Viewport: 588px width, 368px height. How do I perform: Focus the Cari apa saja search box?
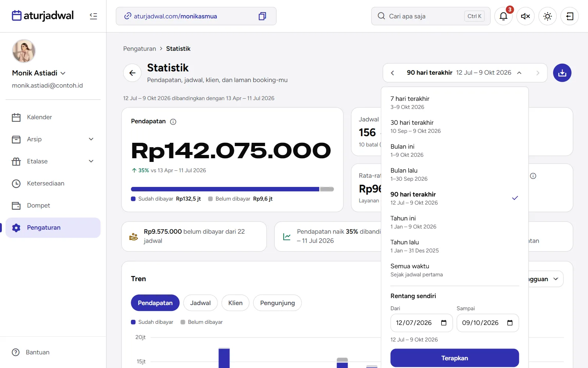[x=431, y=16]
